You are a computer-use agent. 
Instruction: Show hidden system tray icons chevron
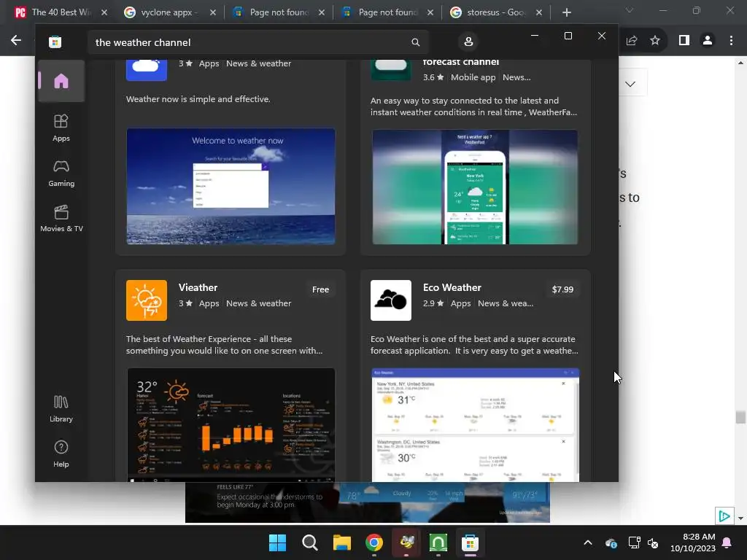[588, 542]
